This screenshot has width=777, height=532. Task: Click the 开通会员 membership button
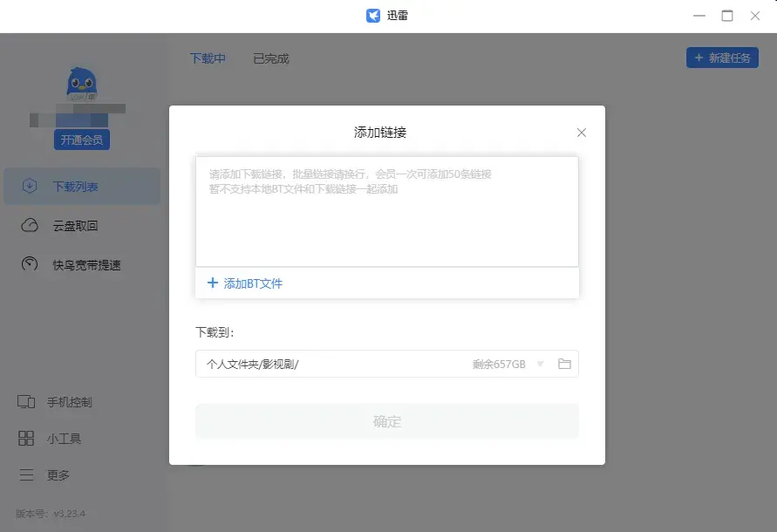(x=82, y=140)
